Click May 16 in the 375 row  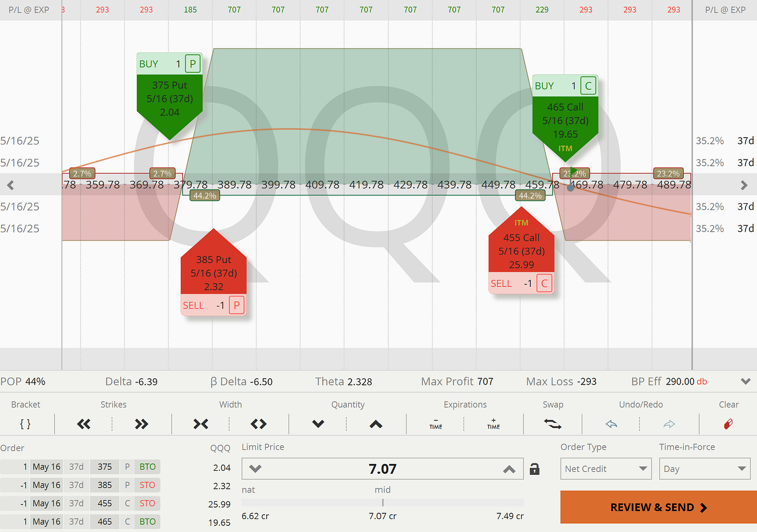click(46, 467)
